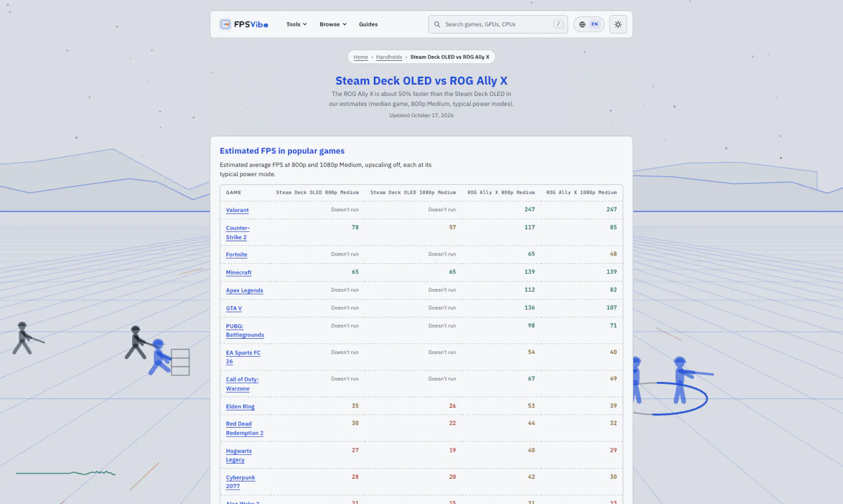
Task: Click the FPSVibe logo
Action: (x=244, y=24)
